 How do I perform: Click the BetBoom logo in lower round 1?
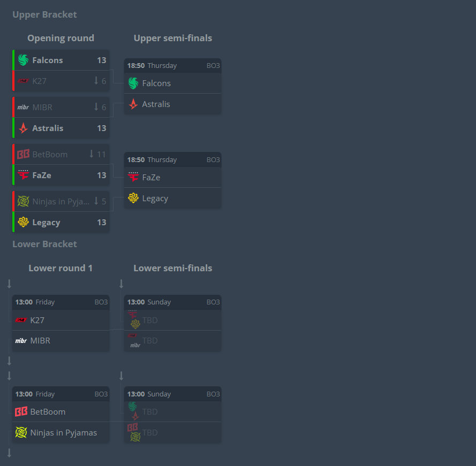point(21,411)
